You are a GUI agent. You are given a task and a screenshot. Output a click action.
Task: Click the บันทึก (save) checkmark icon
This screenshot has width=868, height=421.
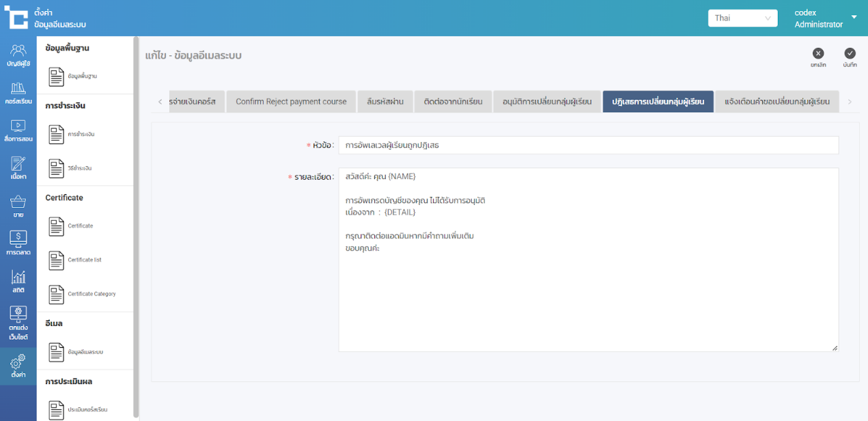pyautogui.click(x=850, y=54)
